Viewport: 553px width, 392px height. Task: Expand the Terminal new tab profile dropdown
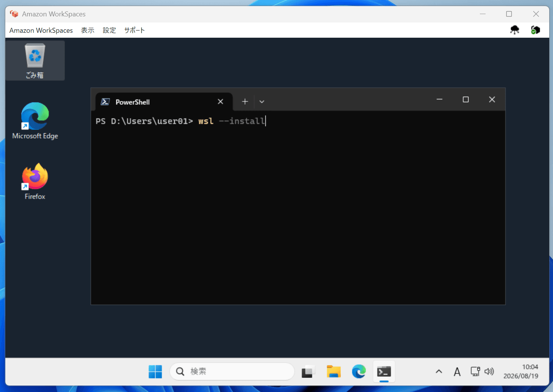262,102
